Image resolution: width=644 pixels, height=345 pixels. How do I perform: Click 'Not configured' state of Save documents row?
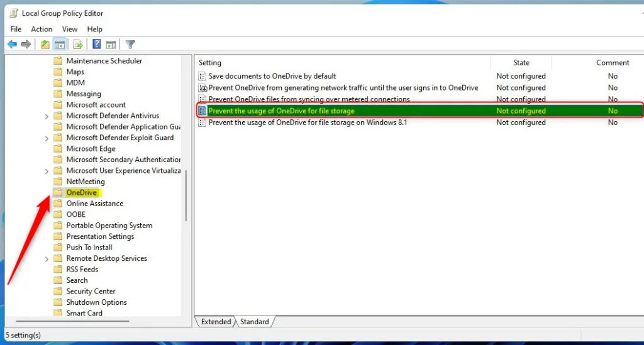[x=521, y=76]
